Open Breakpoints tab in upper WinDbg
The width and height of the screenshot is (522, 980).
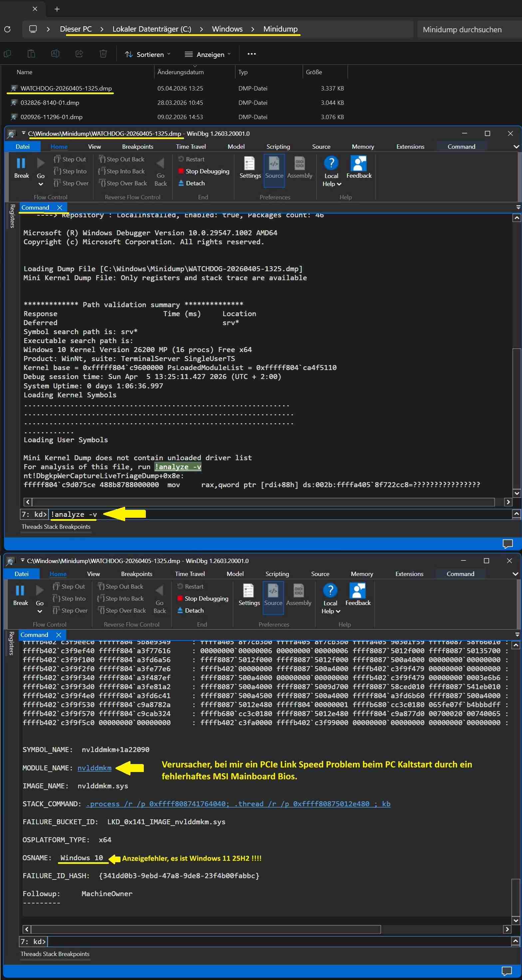click(138, 146)
